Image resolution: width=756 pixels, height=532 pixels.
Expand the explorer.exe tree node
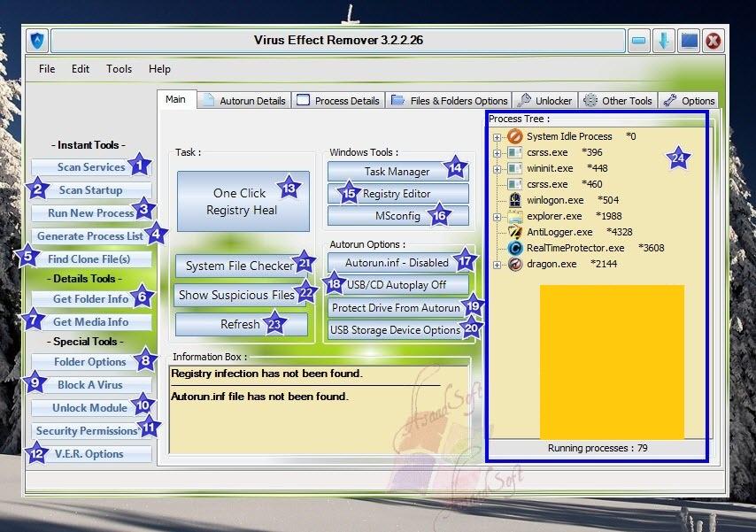tap(497, 217)
